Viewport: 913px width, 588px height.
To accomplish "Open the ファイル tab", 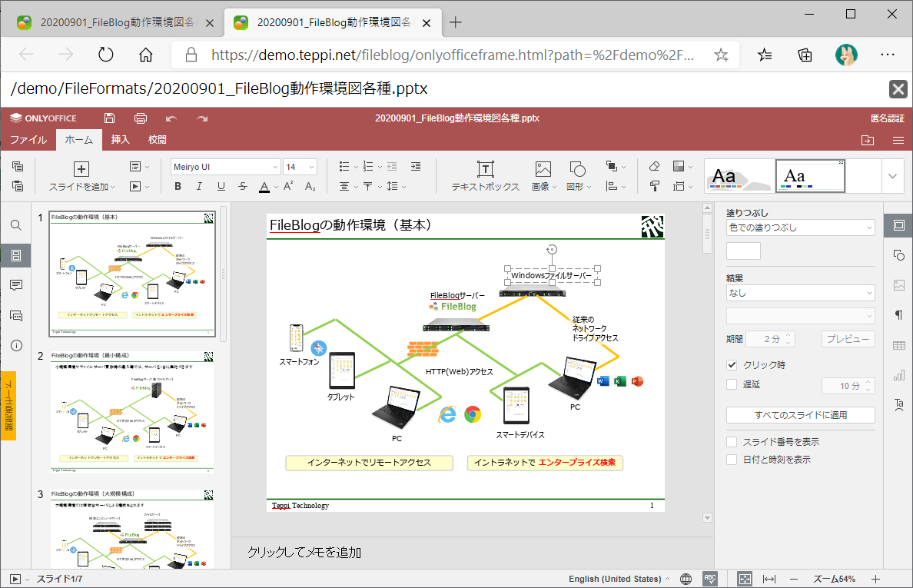I will pos(28,140).
